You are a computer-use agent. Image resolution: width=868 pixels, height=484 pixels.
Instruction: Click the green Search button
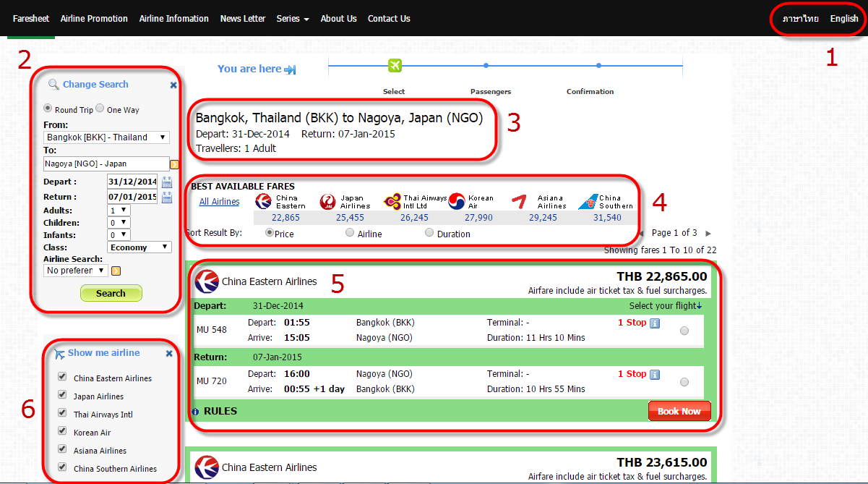coord(111,293)
